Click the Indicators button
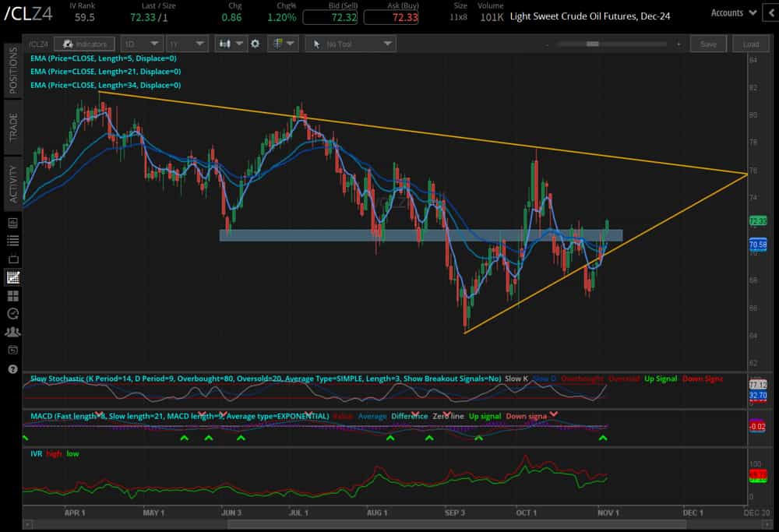The width and height of the screenshot is (779, 532). (84, 44)
